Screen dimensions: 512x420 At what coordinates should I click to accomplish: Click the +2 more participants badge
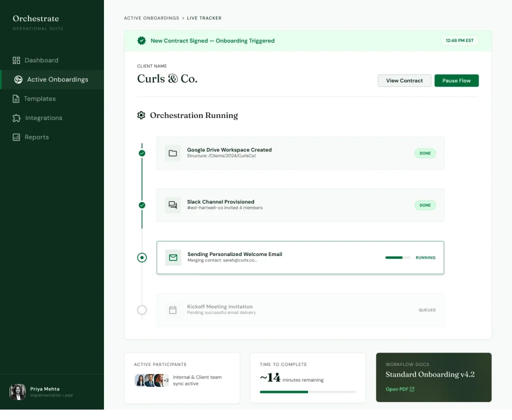[166, 380]
